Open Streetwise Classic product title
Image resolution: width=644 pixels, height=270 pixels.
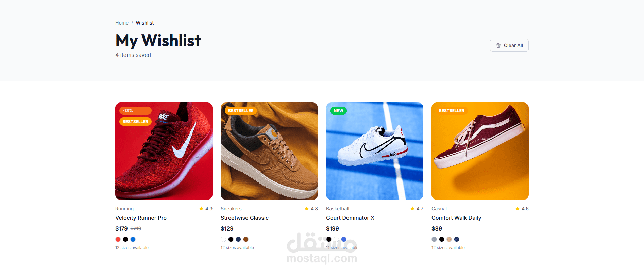coord(244,218)
